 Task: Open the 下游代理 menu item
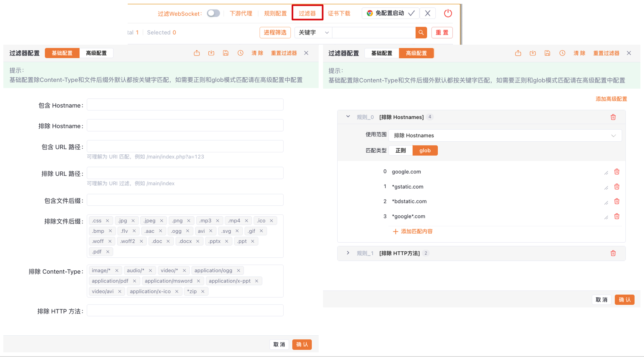pyautogui.click(x=241, y=13)
